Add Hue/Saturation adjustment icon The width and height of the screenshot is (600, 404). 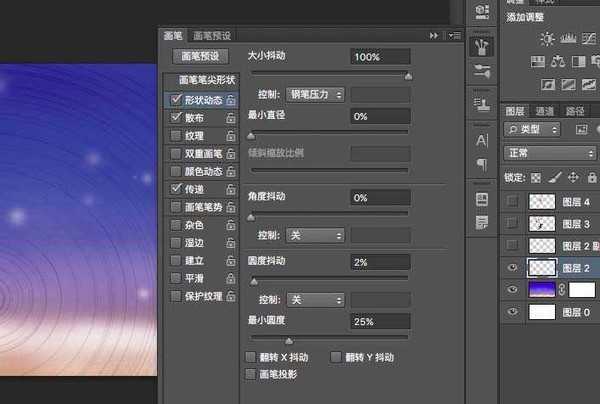click(538, 61)
